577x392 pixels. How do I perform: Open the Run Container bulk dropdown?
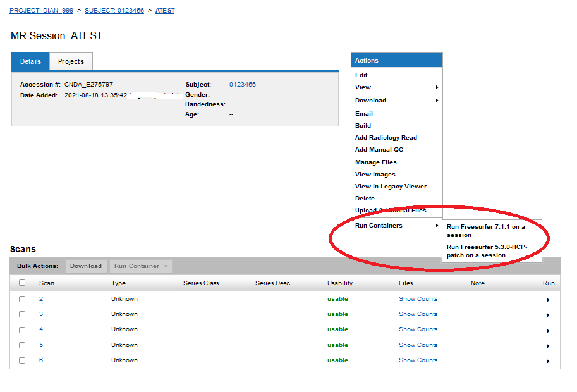[x=140, y=266]
